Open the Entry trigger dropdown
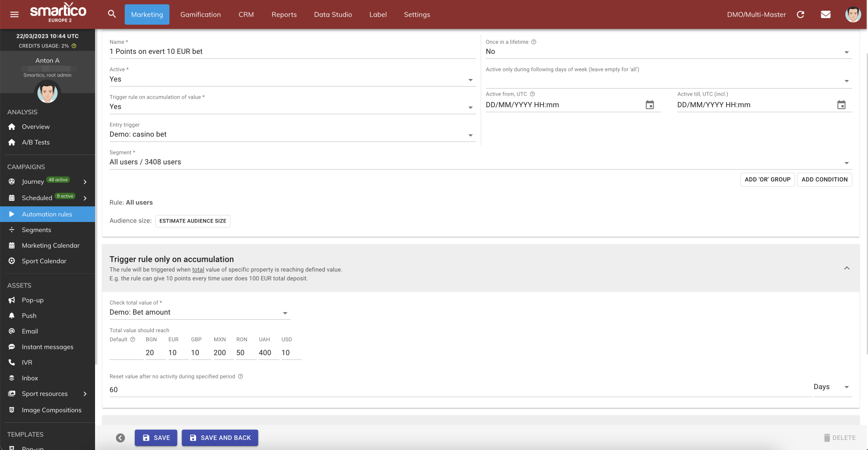The width and height of the screenshot is (868, 450). 292,134
